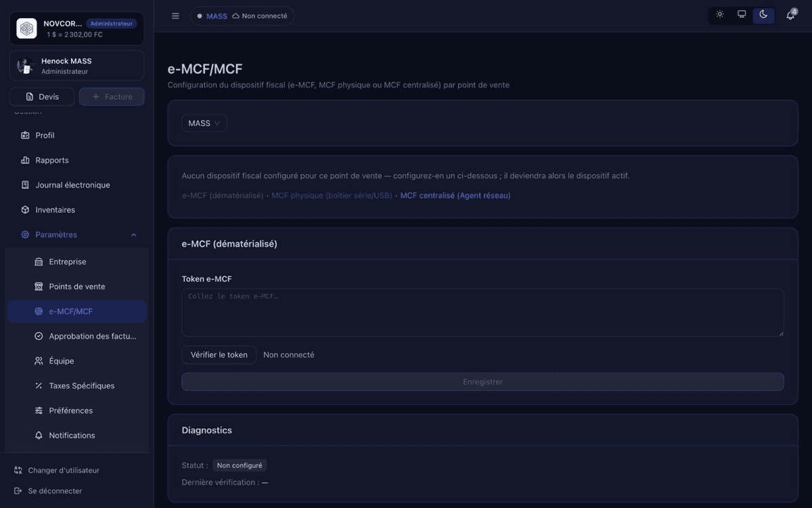
Task: Click the Rapports chart icon
Action: pyautogui.click(x=25, y=161)
